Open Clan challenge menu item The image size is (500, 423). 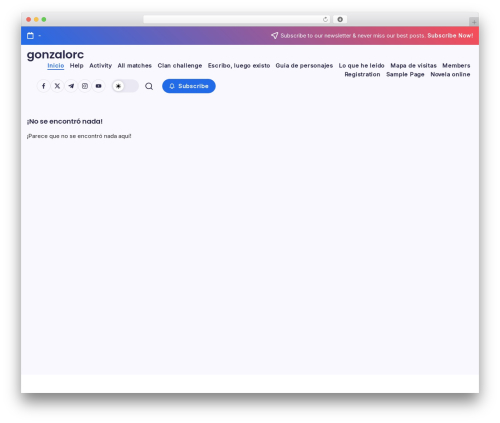click(x=180, y=66)
